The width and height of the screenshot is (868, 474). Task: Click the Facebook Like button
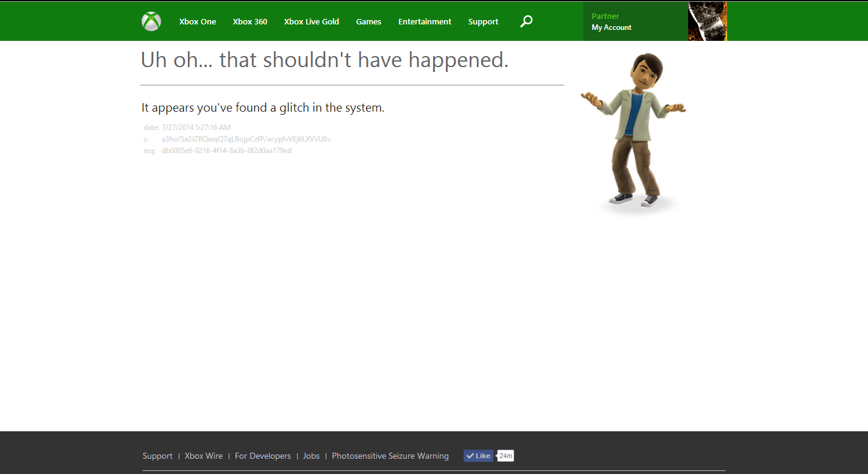pos(478,456)
